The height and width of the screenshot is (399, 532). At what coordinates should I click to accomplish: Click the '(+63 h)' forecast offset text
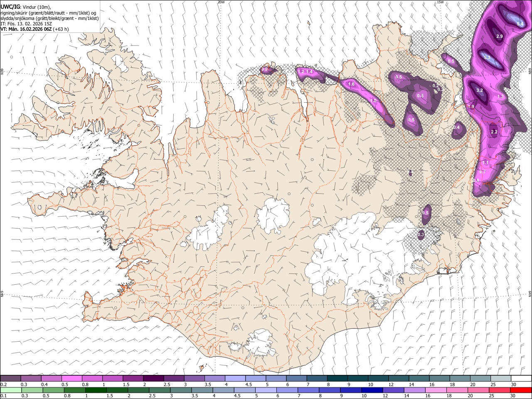(61, 30)
